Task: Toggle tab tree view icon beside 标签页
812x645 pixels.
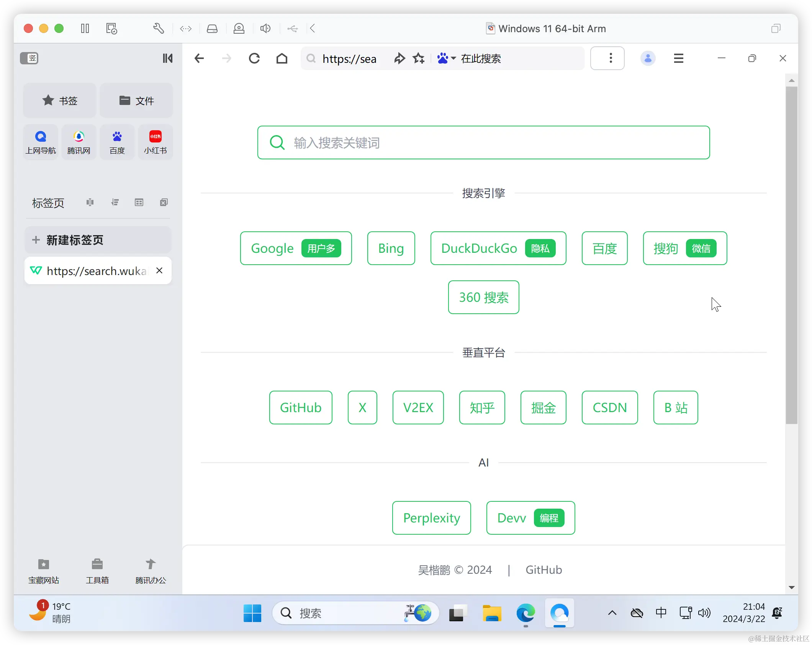Action: pos(115,202)
